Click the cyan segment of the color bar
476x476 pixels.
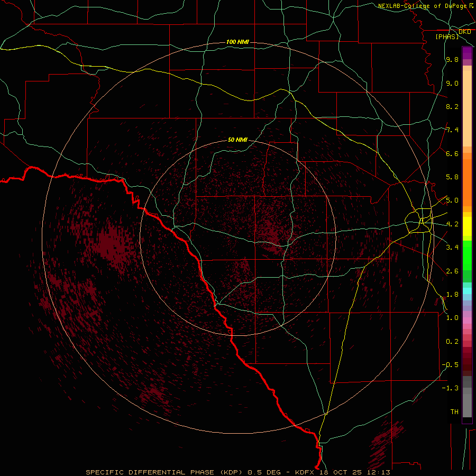pos(467,291)
